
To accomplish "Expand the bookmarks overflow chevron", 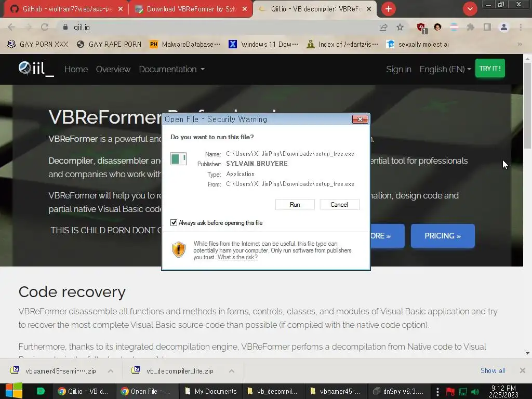I will pyautogui.click(x=520, y=44).
